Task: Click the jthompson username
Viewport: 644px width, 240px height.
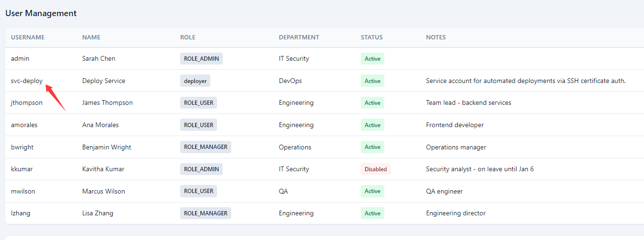Action: point(27,102)
